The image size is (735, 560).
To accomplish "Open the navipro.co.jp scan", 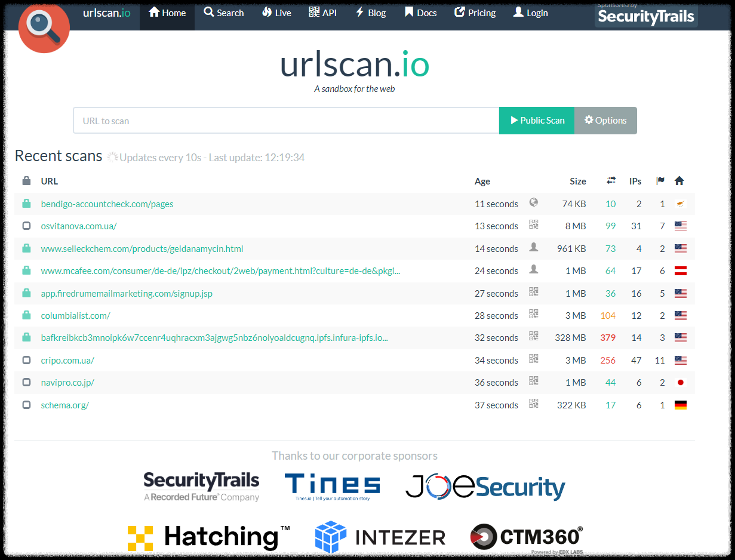I will pyautogui.click(x=67, y=383).
